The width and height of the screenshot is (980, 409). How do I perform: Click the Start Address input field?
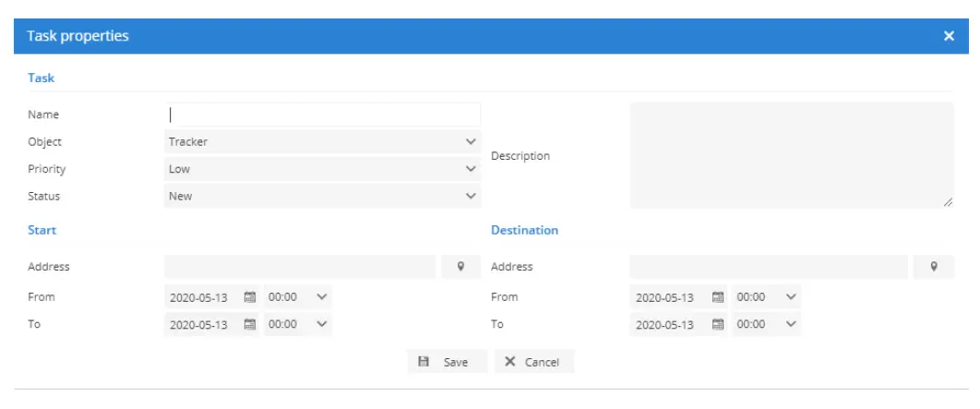coord(300,267)
